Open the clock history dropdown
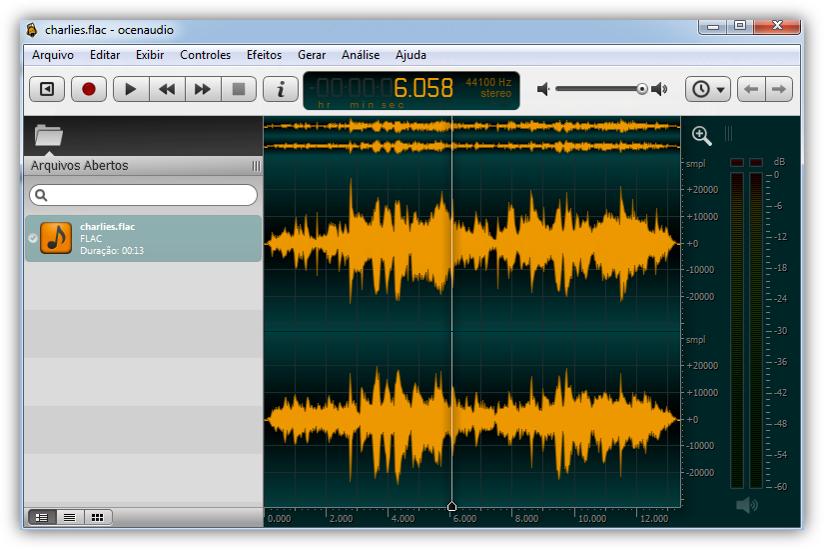The height and width of the screenshot is (550, 824). (x=708, y=89)
